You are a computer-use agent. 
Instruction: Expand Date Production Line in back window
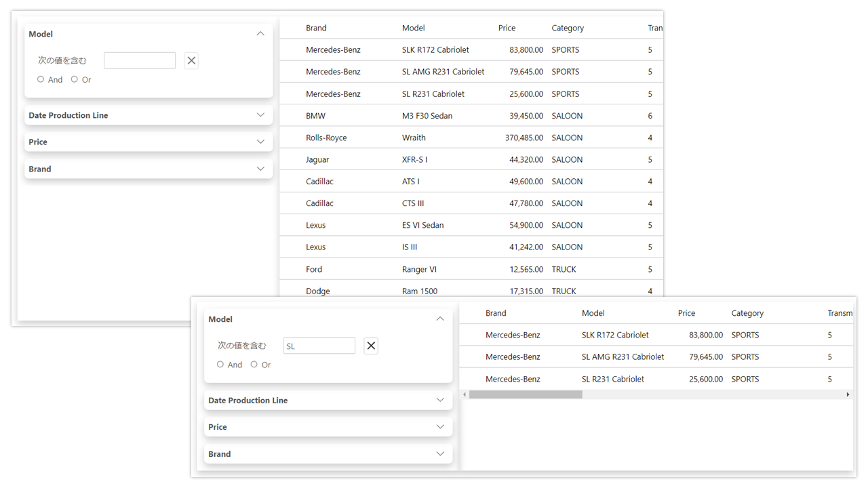coord(260,115)
